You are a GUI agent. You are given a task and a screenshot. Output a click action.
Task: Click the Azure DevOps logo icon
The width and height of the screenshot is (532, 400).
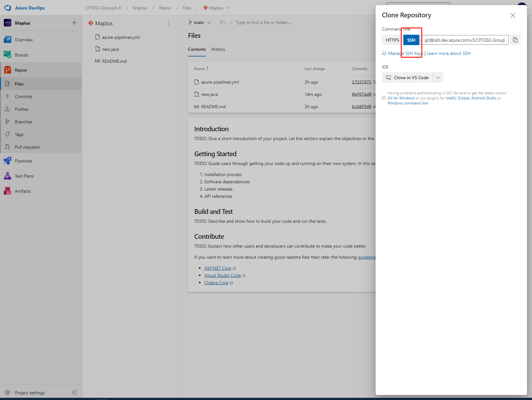pos(8,8)
